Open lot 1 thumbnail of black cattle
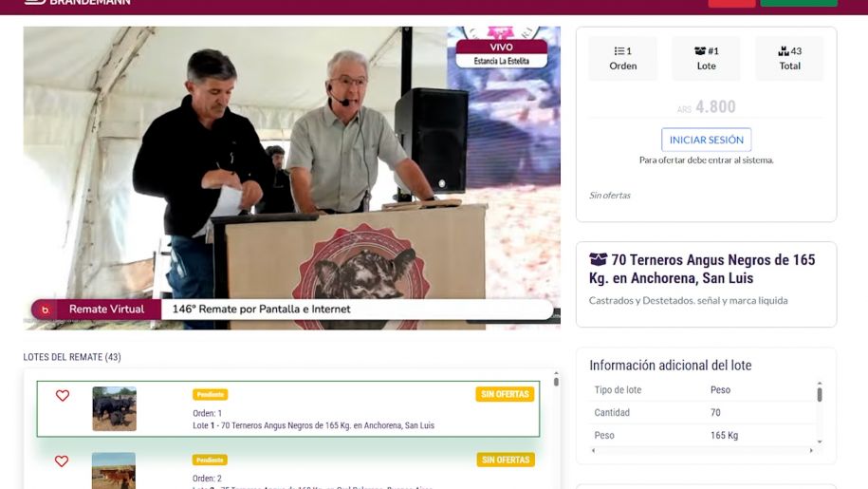Viewport: 868px width, 489px height. (114, 409)
